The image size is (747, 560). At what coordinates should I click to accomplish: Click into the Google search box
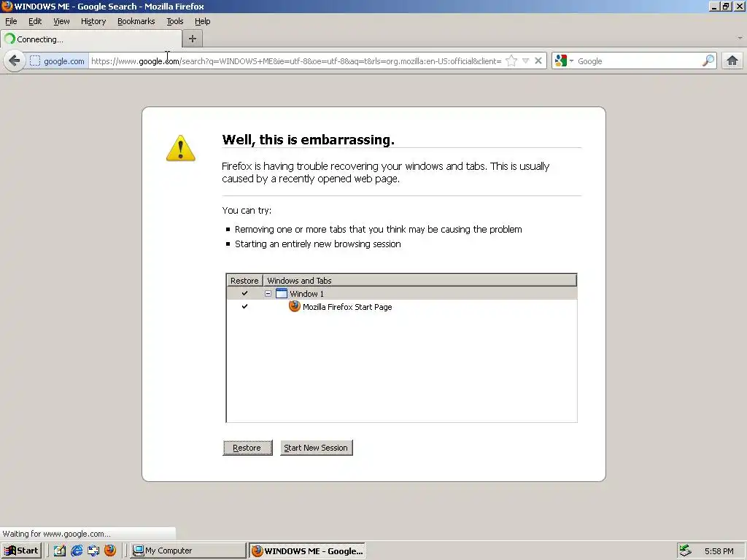pyautogui.click(x=638, y=61)
